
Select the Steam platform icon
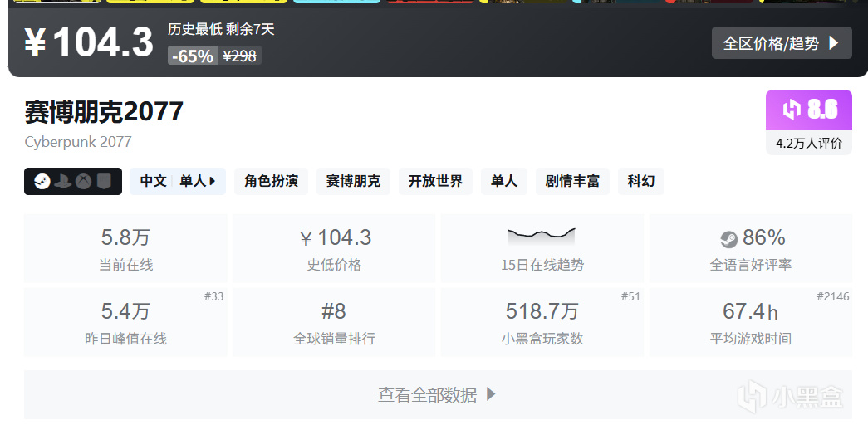[x=42, y=182]
